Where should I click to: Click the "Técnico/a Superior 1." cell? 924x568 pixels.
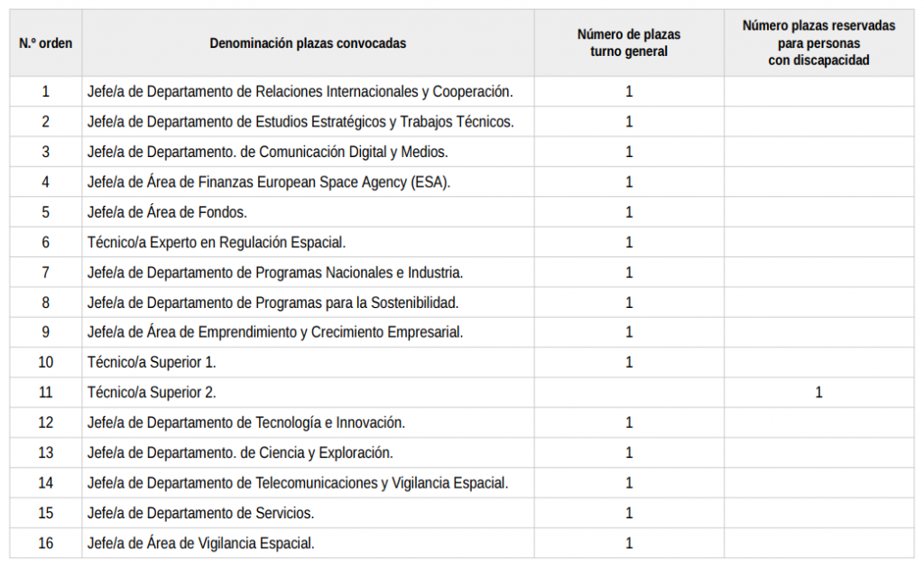pyautogui.click(x=152, y=363)
